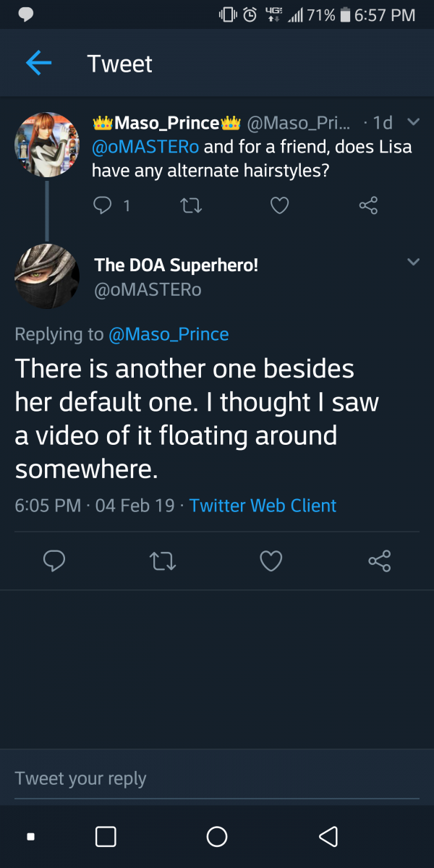Retweet Maso_Prince's tweet
The width and height of the screenshot is (434, 868).
(191, 206)
